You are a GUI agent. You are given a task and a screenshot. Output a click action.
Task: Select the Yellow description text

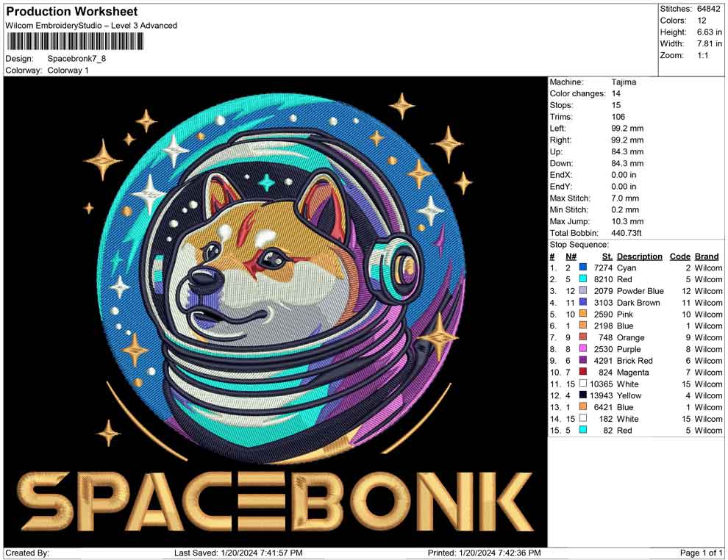(629, 395)
